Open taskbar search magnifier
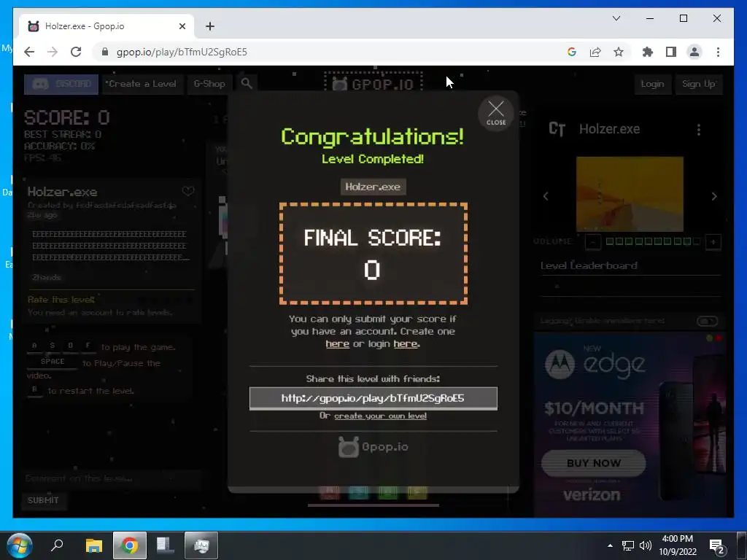The image size is (747, 560). (x=57, y=545)
